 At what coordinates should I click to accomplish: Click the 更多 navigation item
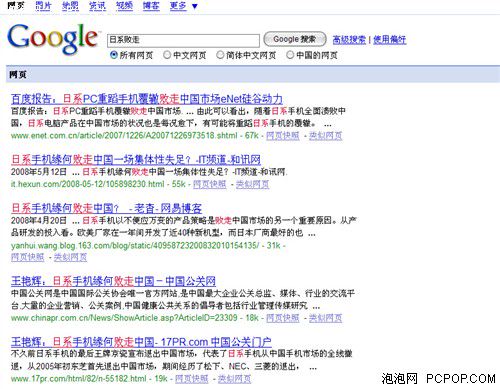178,5
